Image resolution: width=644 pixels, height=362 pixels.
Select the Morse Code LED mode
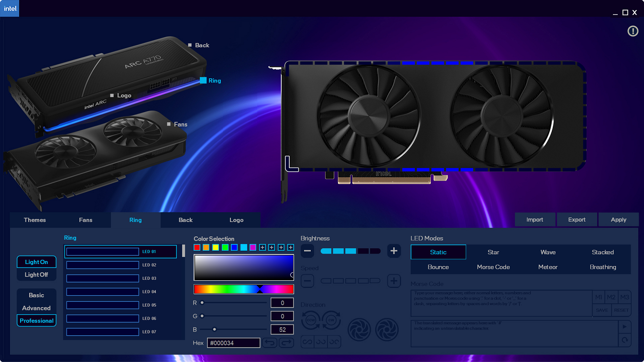(493, 267)
